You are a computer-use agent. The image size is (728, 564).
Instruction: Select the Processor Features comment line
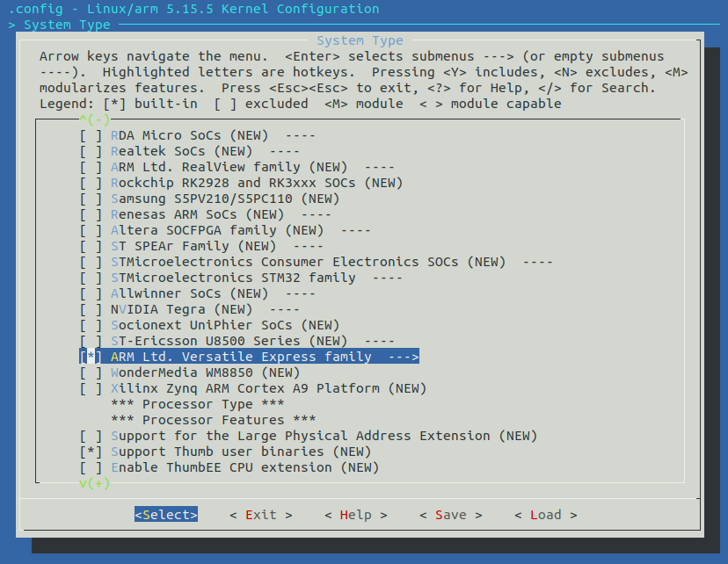(x=214, y=420)
